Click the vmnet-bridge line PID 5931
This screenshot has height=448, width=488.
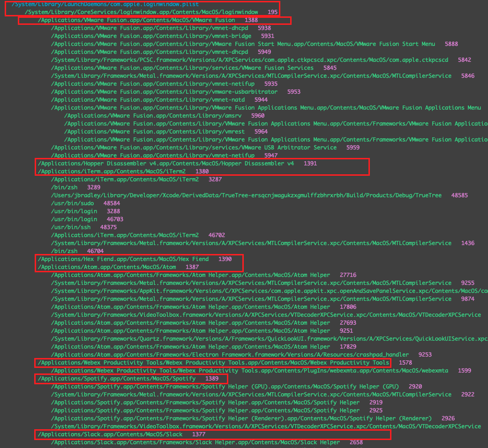(x=163, y=36)
